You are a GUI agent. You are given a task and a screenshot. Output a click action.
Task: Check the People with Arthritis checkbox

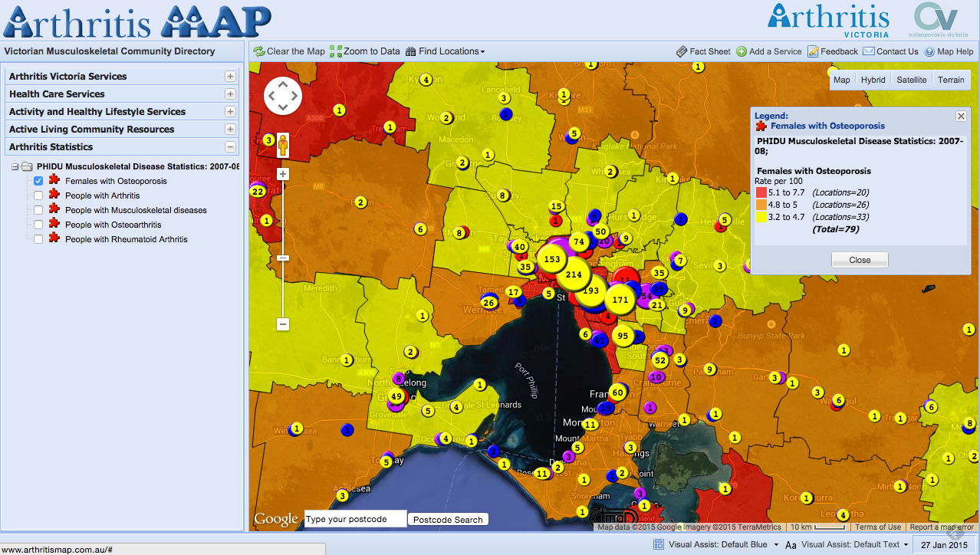point(38,195)
